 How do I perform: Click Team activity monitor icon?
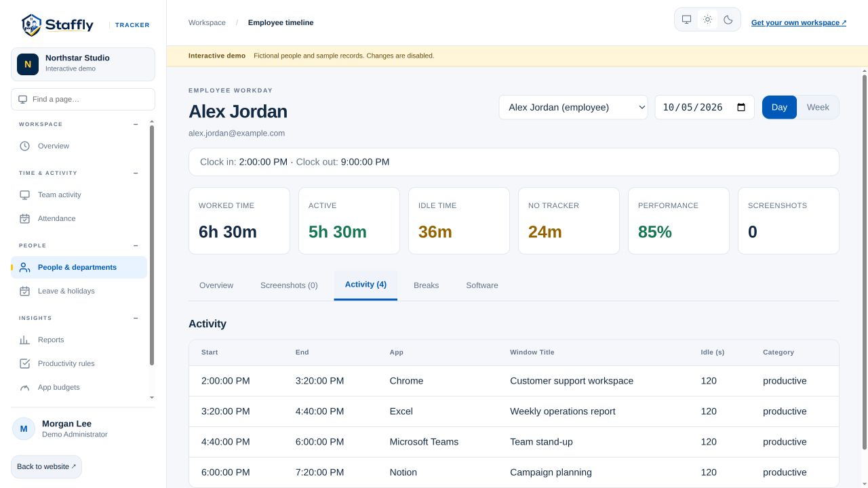[24, 195]
